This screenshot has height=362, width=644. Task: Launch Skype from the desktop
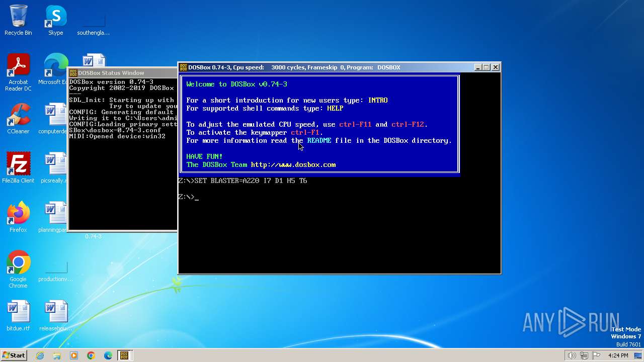[55, 20]
